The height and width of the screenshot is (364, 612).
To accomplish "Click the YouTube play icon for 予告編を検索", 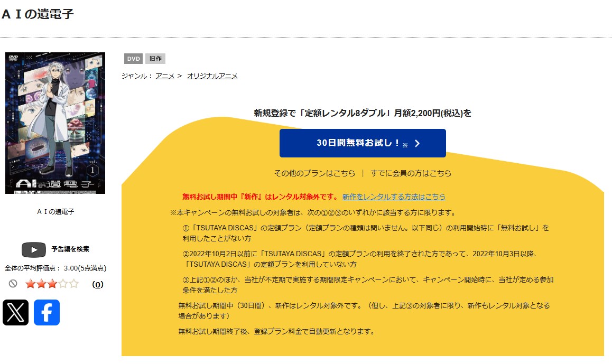I will coord(34,249).
